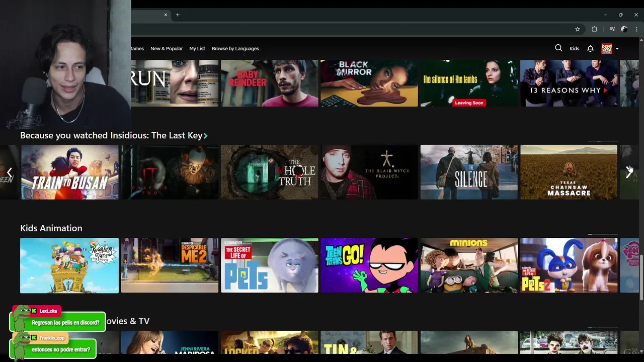Select The Whole Truth thumbnail

(x=269, y=172)
